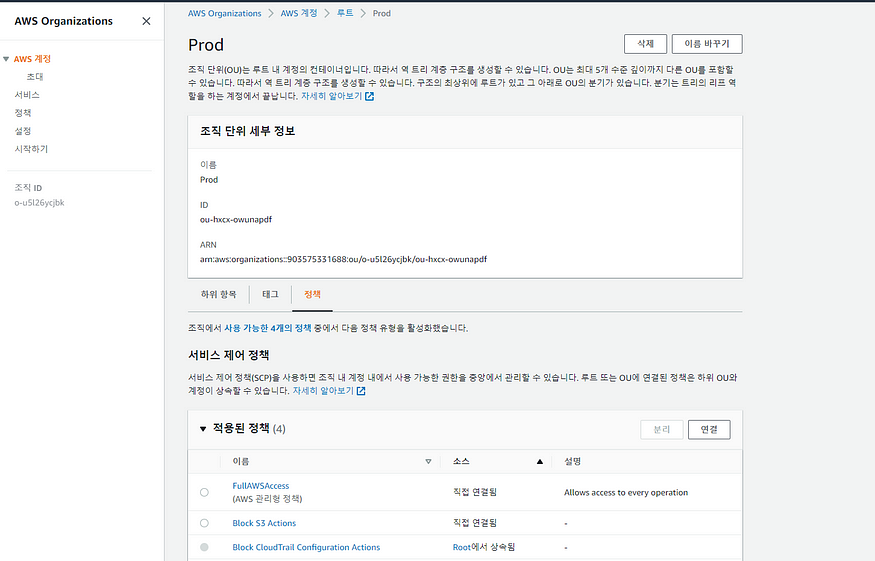This screenshot has height=561, width=875.
Task: Click the 삭제 button
Action: [645, 44]
